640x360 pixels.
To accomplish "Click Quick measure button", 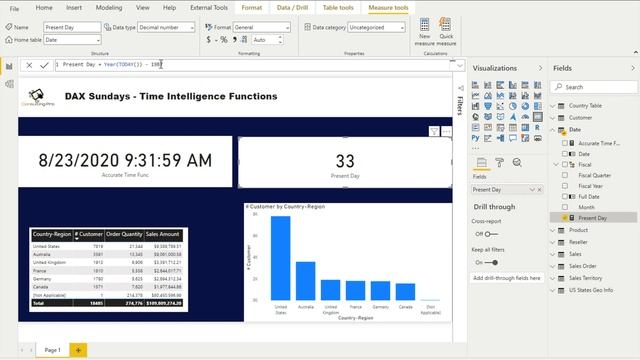I will pos(446,31).
